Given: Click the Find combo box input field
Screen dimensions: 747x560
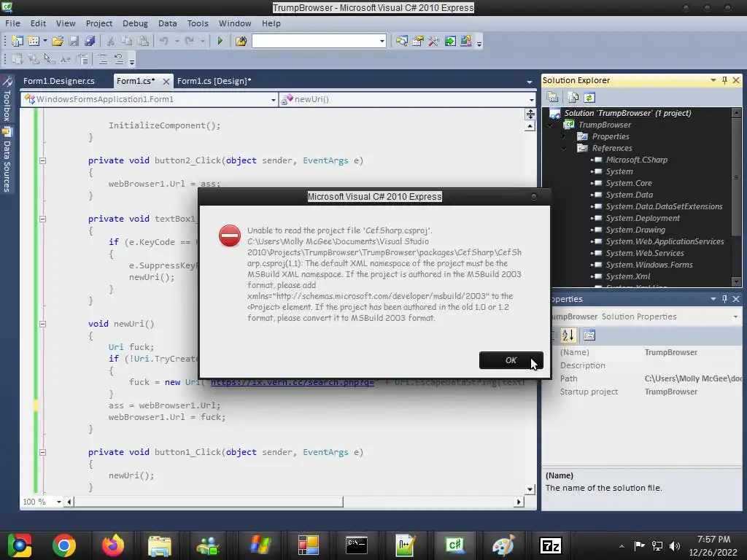Looking at the screenshot, I should [x=315, y=41].
